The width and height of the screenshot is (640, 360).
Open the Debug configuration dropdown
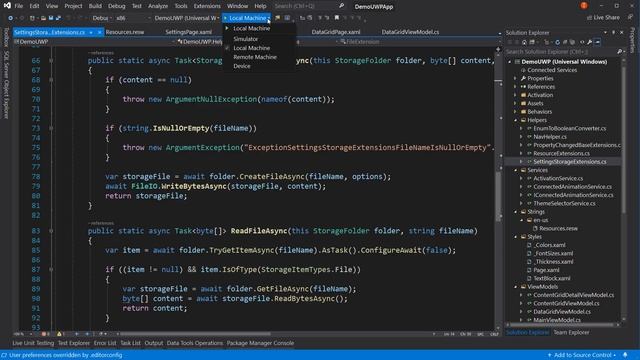pos(101,18)
